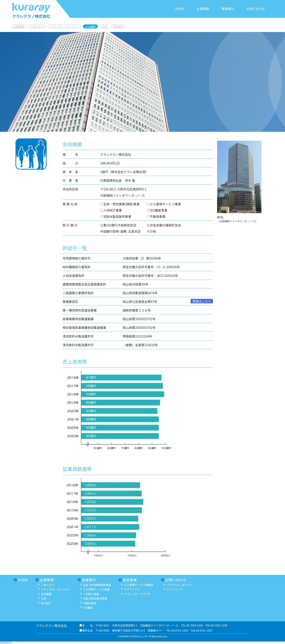Open footer link クラレスポーツプラザ

tap(137, 594)
